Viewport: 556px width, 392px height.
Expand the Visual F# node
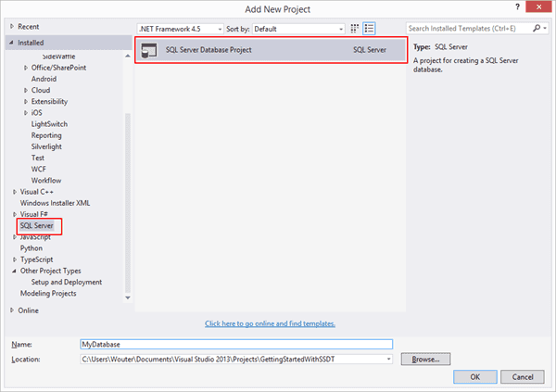click(15, 214)
